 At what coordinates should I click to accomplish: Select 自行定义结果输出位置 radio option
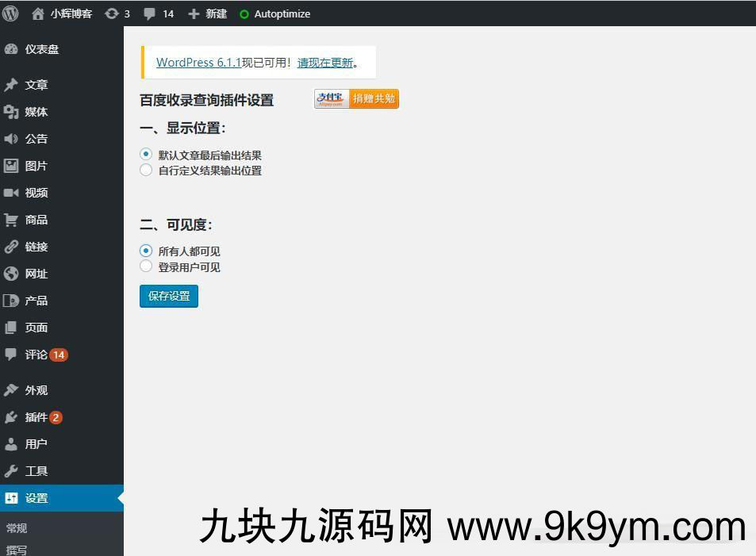pos(146,170)
